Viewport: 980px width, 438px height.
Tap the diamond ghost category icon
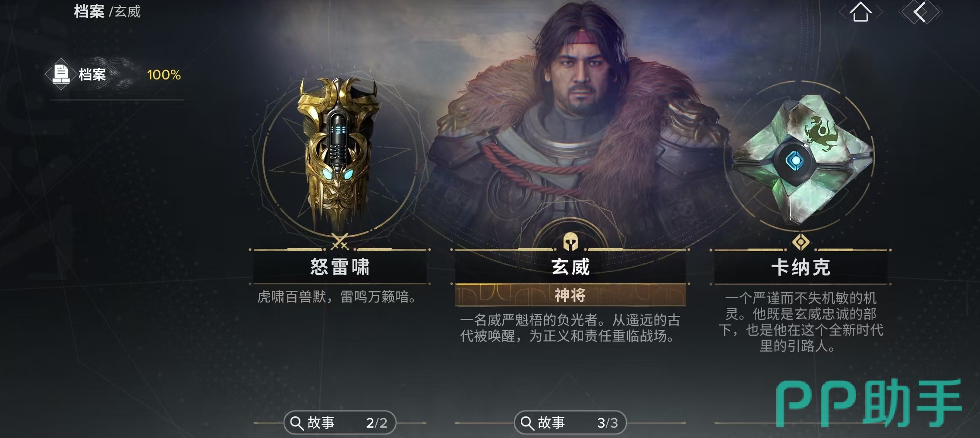point(800,242)
